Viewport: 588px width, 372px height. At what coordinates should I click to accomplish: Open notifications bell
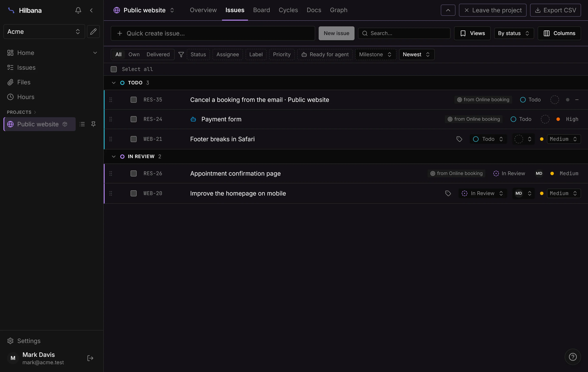(78, 10)
